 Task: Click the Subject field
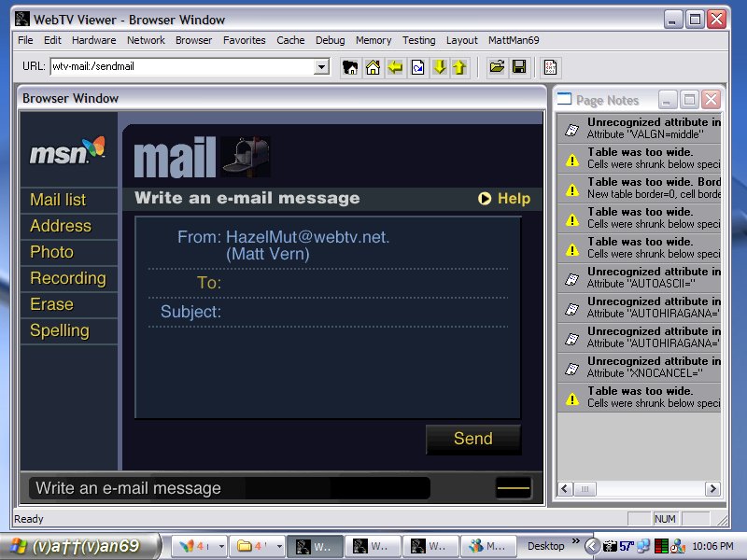tap(365, 312)
